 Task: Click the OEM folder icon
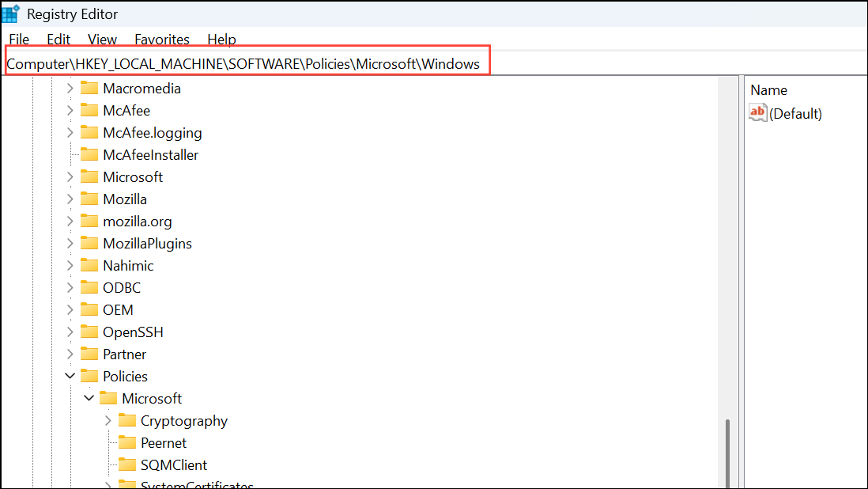click(x=89, y=309)
